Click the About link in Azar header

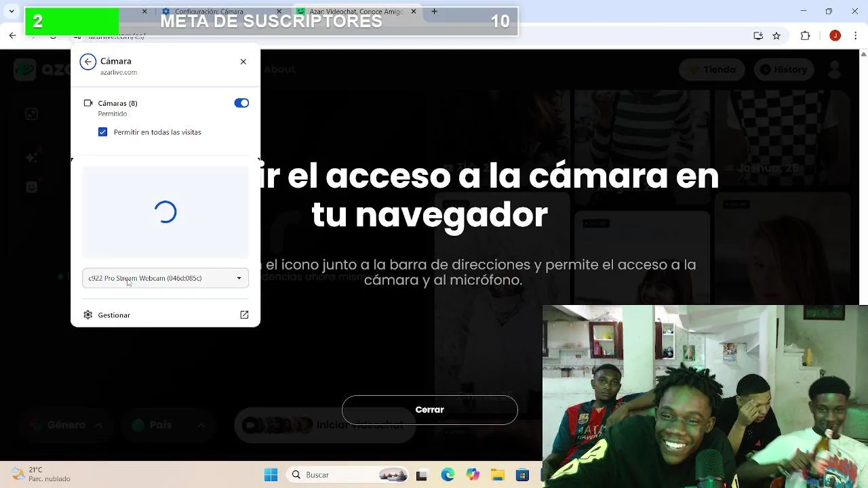(x=279, y=69)
